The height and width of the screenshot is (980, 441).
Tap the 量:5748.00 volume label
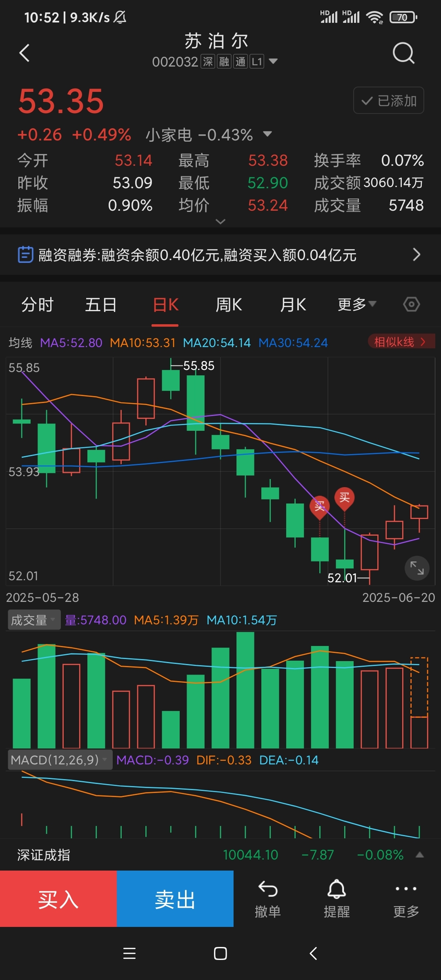[96, 620]
